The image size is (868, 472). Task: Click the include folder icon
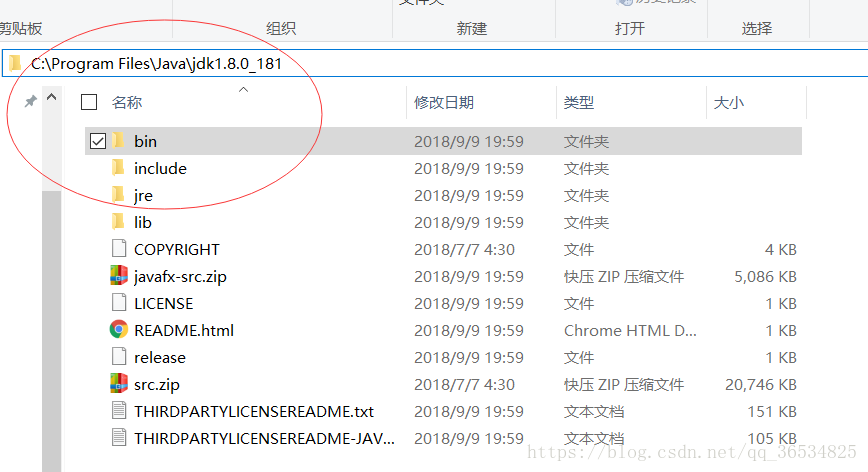coord(118,168)
